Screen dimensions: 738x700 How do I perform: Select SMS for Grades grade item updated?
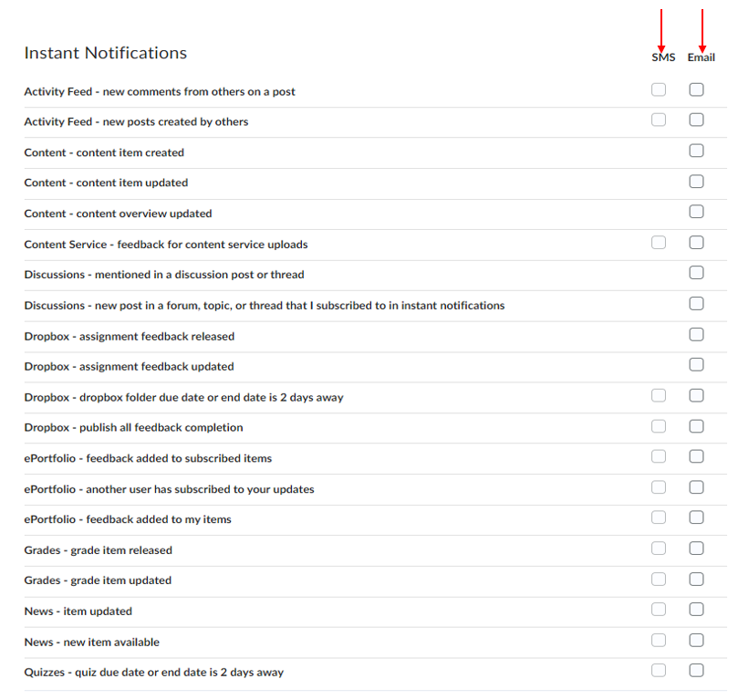pyautogui.click(x=659, y=579)
